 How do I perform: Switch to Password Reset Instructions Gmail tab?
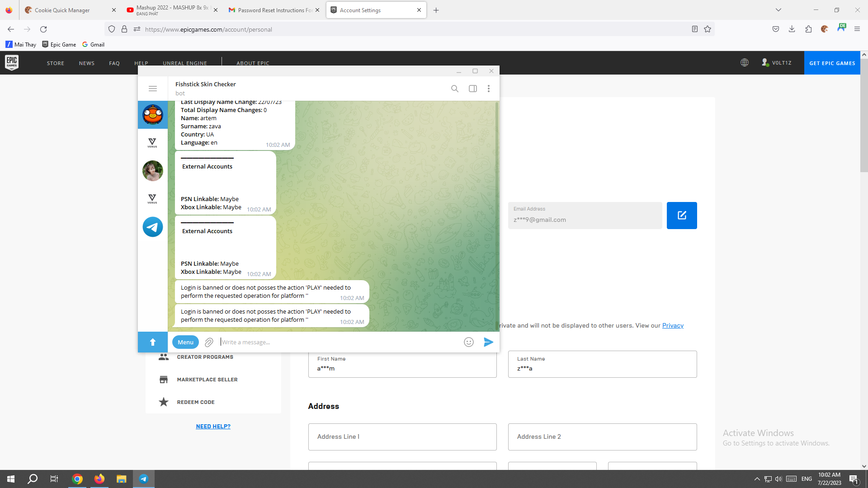[274, 10]
